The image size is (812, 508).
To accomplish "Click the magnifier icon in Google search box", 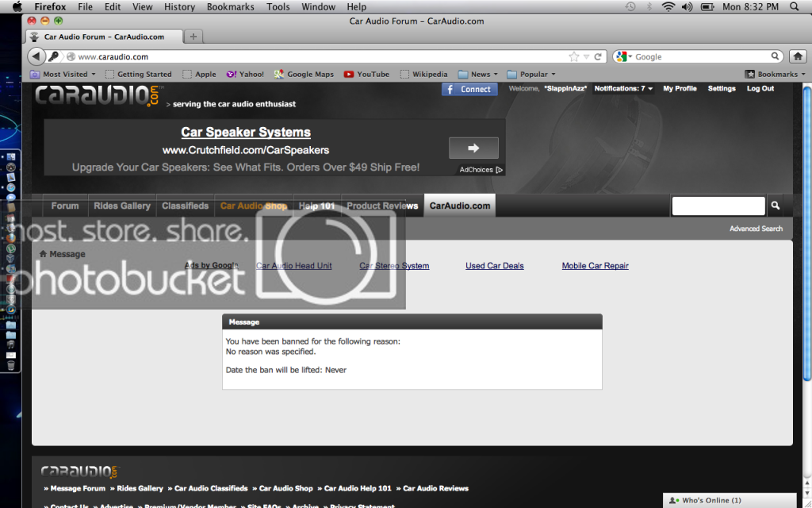I will pos(775,56).
